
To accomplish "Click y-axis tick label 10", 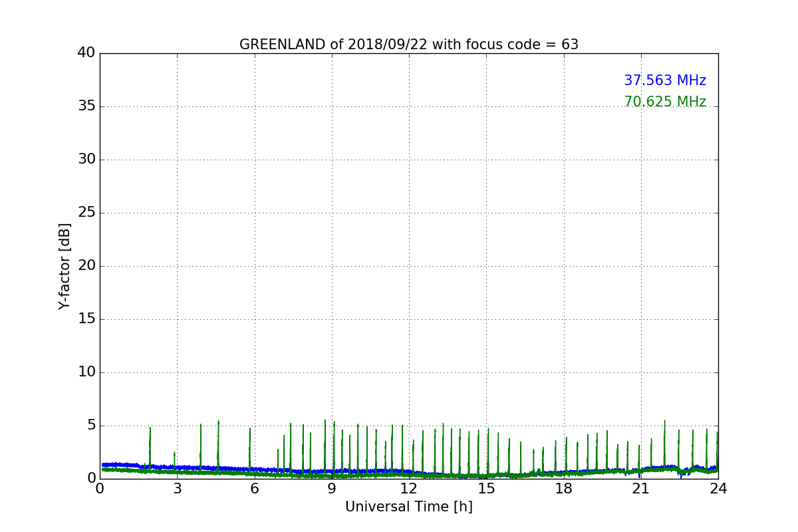I will (86, 372).
